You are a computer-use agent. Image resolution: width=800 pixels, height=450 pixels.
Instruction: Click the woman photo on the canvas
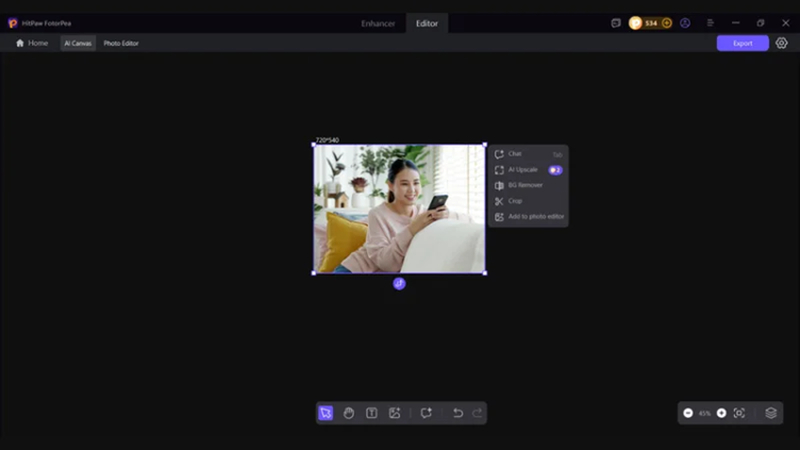(x=399, y=209)
